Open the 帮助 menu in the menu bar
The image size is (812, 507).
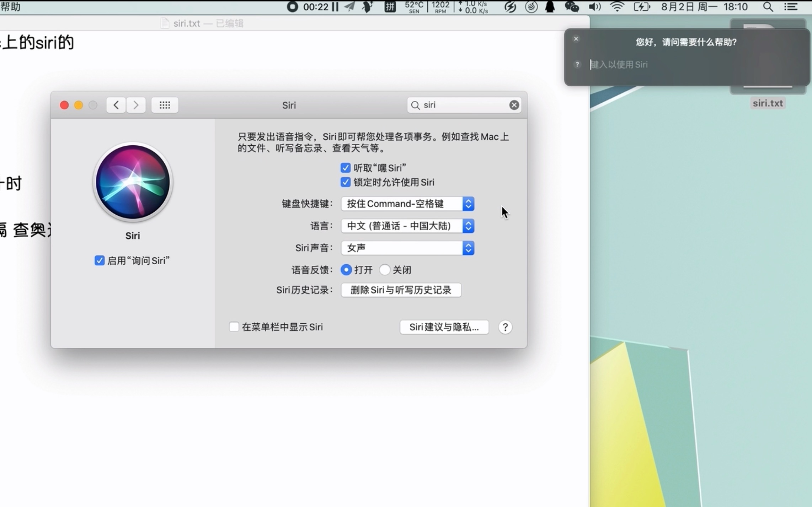[x=10, y=7]
